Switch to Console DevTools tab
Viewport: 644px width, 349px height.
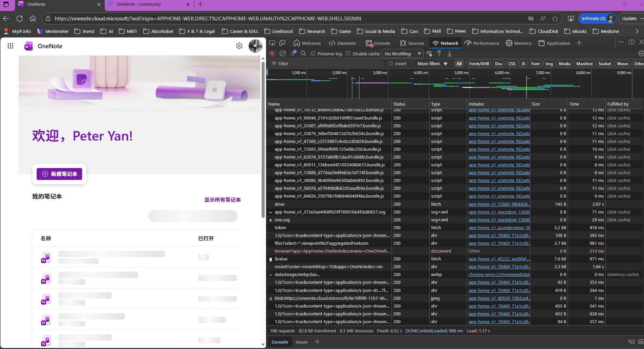pos(378,43)
